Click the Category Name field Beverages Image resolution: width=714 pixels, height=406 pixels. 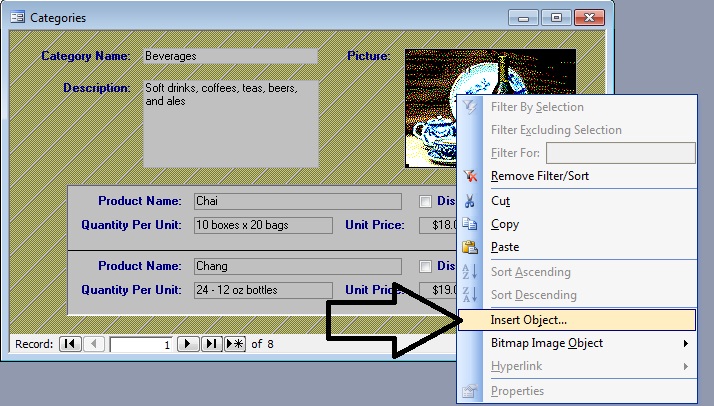click(230, 56)
